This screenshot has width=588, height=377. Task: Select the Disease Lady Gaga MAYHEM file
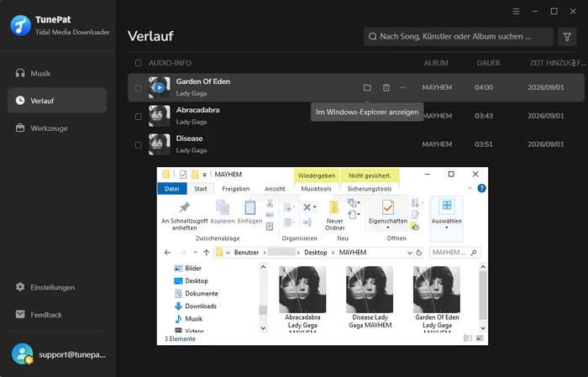coord(370,297)
